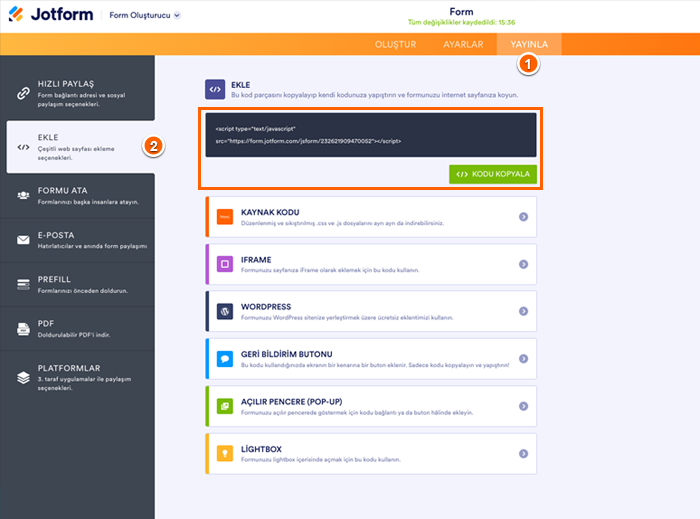Select the YAYINLA tab
The image size is (700, 519).
click(529, 44)
